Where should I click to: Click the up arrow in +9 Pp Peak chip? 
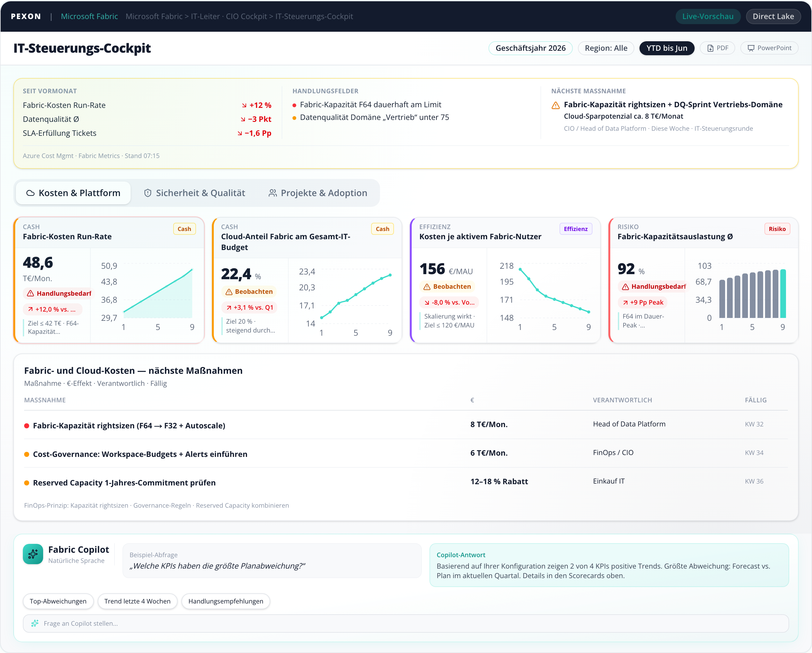[625, 303]
